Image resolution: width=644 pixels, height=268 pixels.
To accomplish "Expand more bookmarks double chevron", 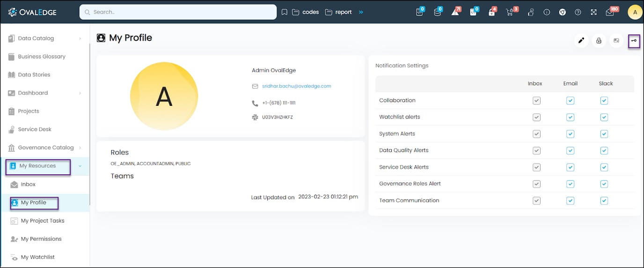I will (361, 12).
